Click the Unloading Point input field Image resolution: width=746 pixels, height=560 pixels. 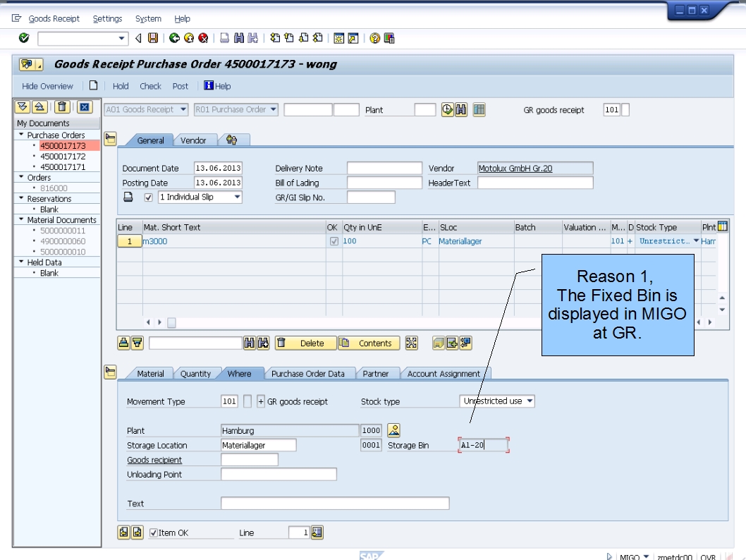279,475
